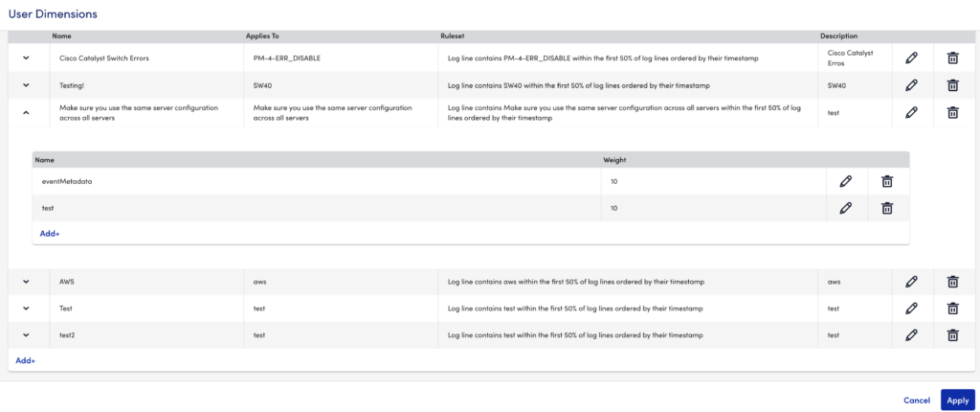Edit the Testing! dimension row
Screen dimensions: 980x412
pyautogui.click(x=911, y=85)
